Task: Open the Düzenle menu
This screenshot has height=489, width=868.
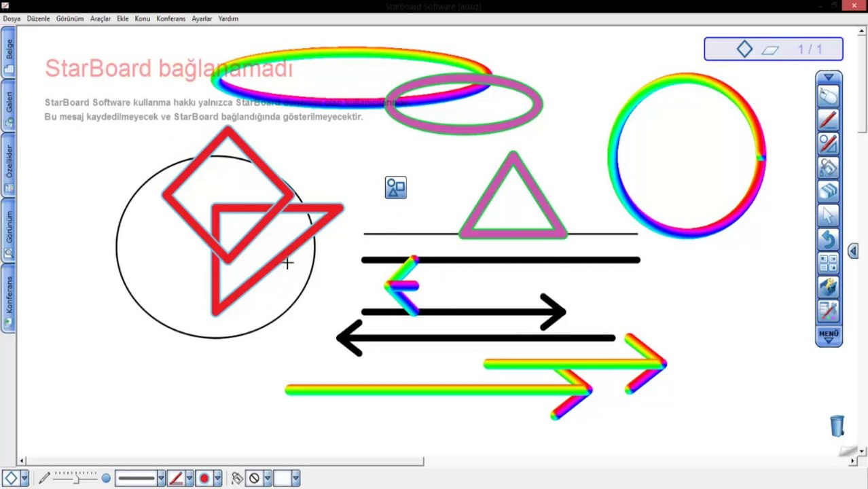Action: (x=38, y=19)
